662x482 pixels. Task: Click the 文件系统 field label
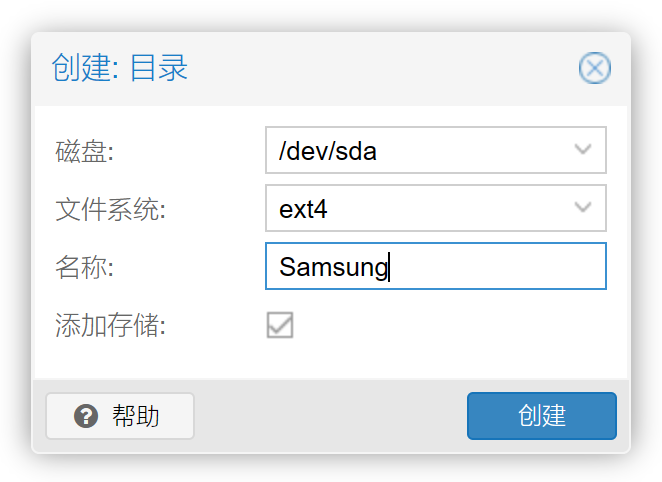(111, 209)
